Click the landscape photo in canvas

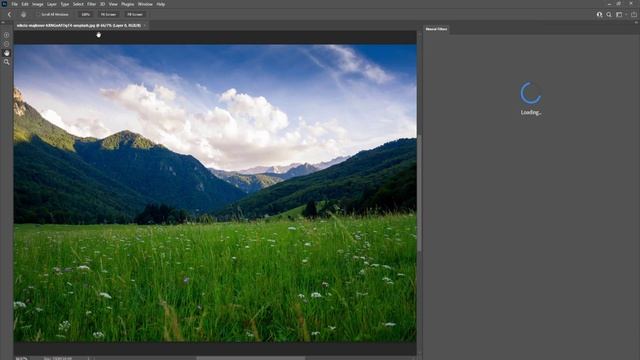(215, 193)
